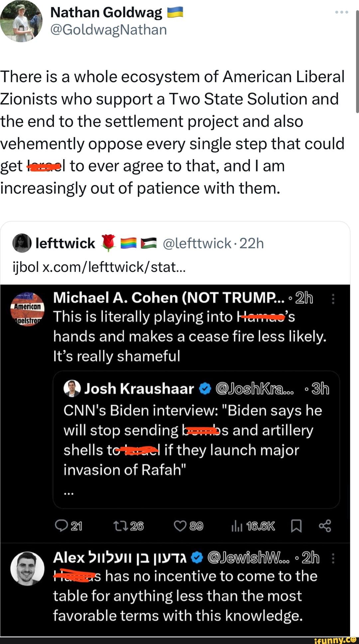Click the share icon on Cohen's tweet
The image size is (359, 644).
tap(325, 526)
